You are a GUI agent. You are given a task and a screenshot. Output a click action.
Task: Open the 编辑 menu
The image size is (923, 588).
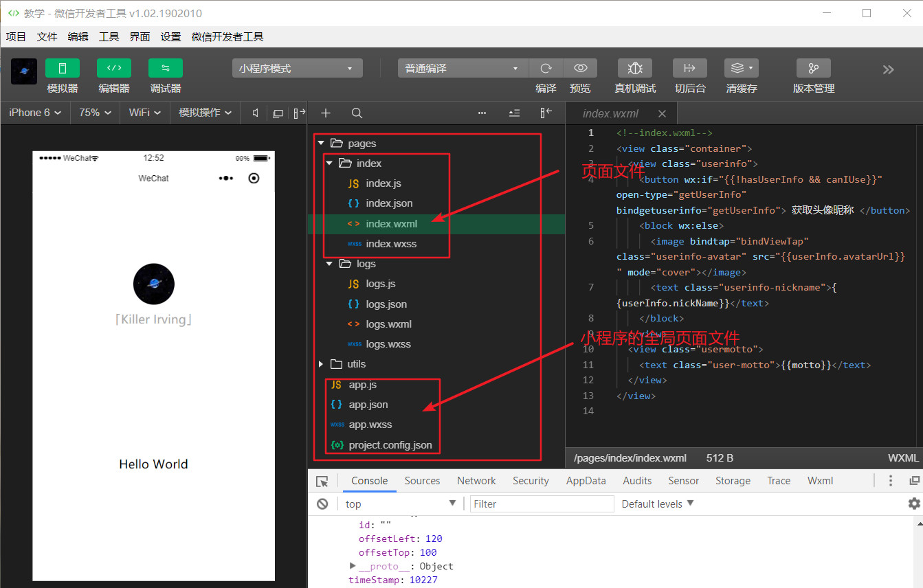(x=78, y=37)
